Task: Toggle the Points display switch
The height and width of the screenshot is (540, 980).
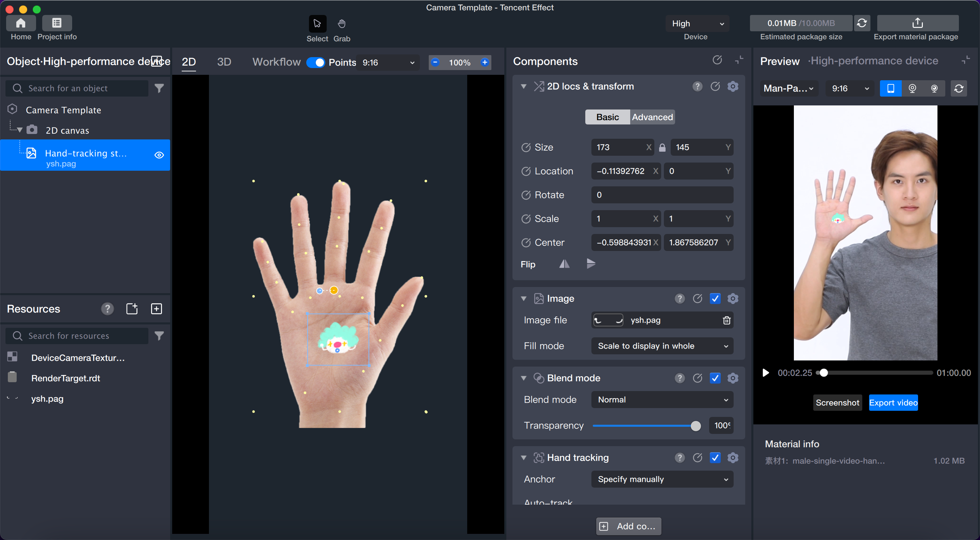Action: tap(316, 62)
